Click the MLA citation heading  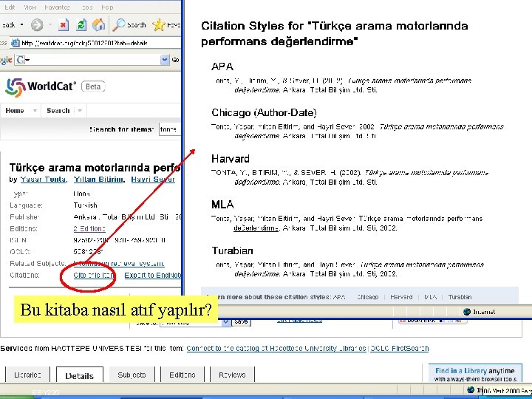222,205
